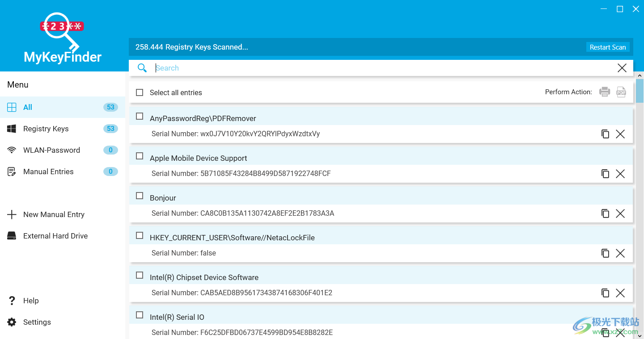This screenshot has height=339, width=644.
Task: Switch to the All category
Action: coord(27,107)
